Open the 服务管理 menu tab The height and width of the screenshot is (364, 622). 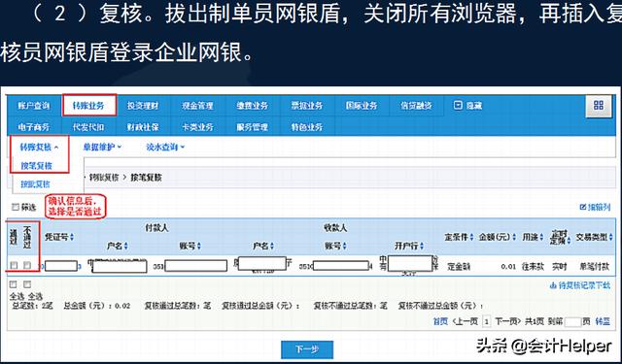[253, 127]
